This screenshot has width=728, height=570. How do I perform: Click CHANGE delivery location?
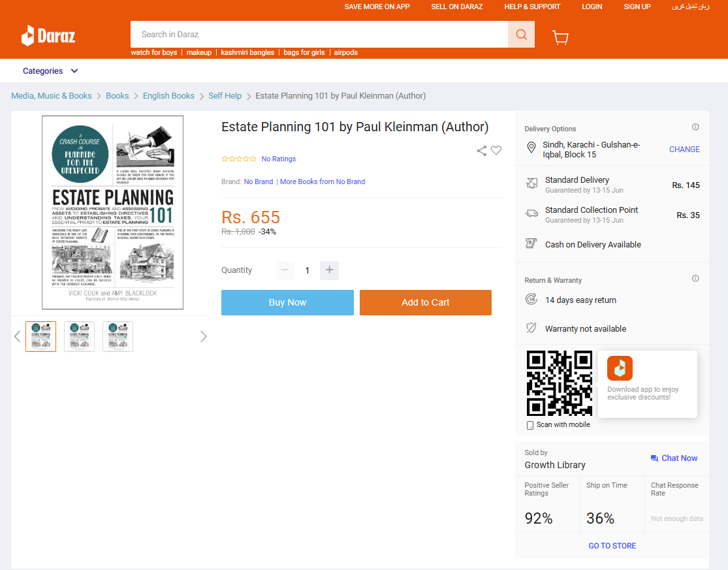tap(684, 150)
